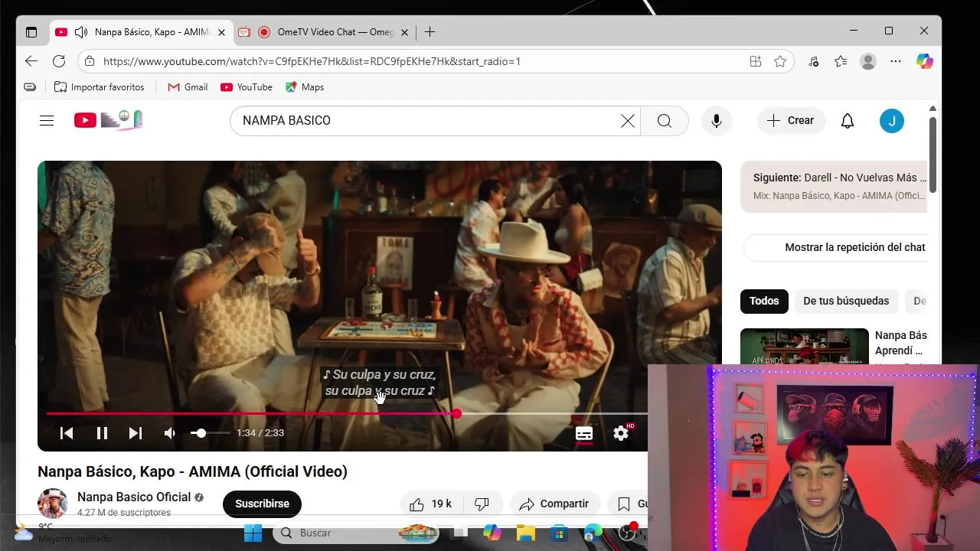Mute tab using the tab speaker icon
The height and width of the screenshot is (551, 980).
tap(81, 32)
